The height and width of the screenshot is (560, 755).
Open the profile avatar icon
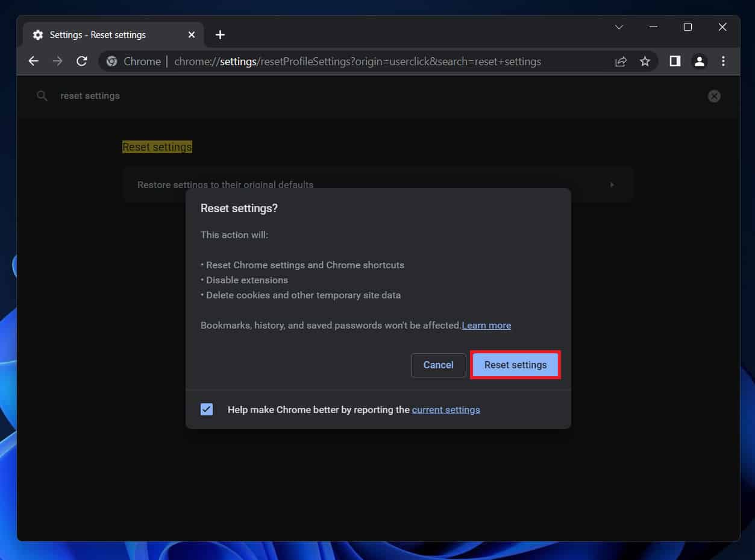click(699, 61)
